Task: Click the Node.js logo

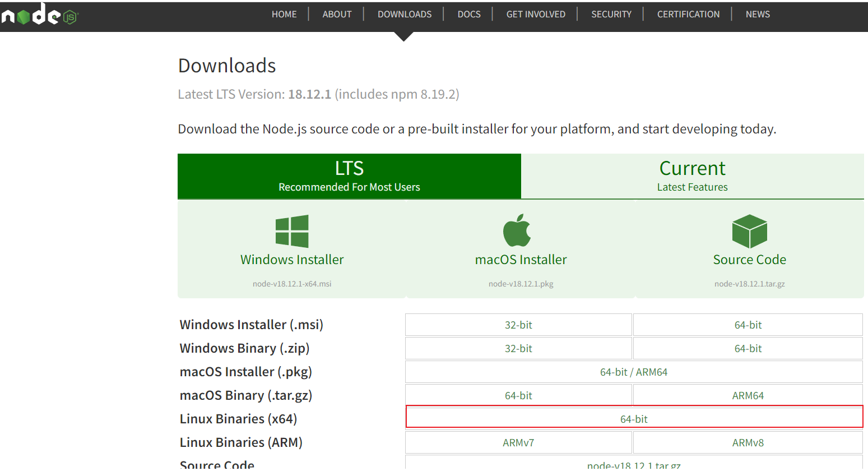Action: click(x=39, y=15)
